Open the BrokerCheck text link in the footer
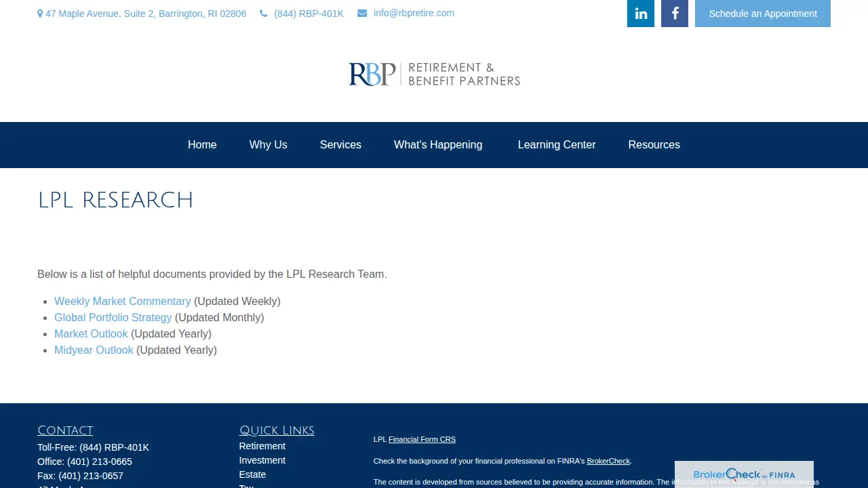The height and width of the screenshot is (488, 868). (608, 461)
